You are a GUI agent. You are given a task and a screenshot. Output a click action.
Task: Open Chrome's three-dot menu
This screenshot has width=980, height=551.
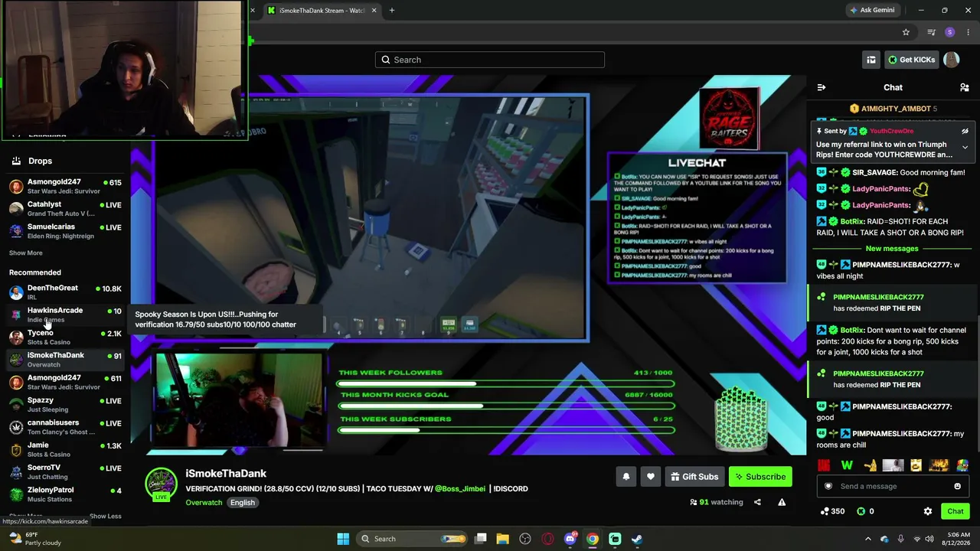coord(969,32)
